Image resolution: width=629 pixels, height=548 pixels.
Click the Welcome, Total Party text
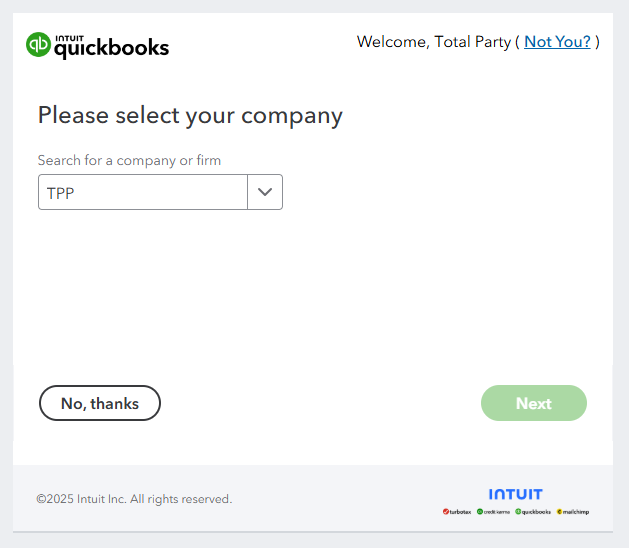pos(434,42)
